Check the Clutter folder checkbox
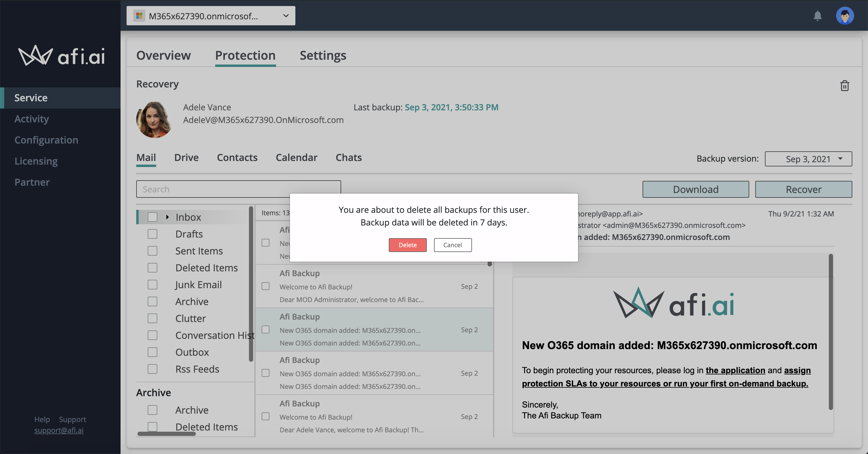This screenshot has width=868, height=454. coord(152,318)
